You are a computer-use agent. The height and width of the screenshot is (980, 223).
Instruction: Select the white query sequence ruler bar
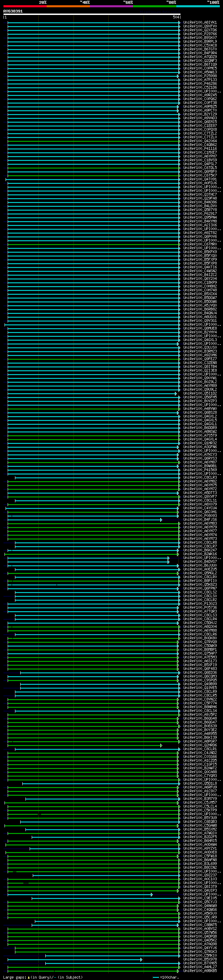point(92,15)
